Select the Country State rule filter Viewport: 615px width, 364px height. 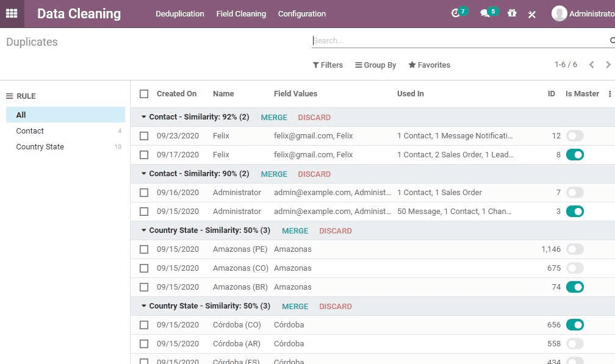tap(65, 146)
